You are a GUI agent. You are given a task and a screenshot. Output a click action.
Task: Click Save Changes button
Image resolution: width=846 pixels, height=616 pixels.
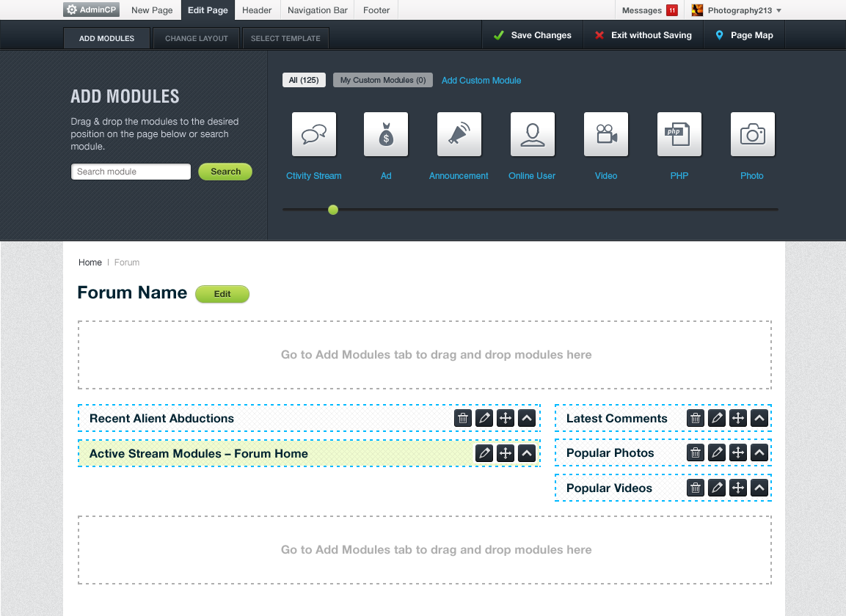point(533,35)
